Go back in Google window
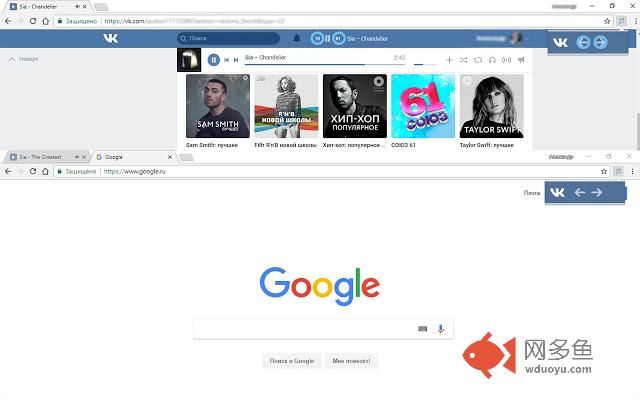This screenshot has width=640, height=400. click(x=8, y=171)
